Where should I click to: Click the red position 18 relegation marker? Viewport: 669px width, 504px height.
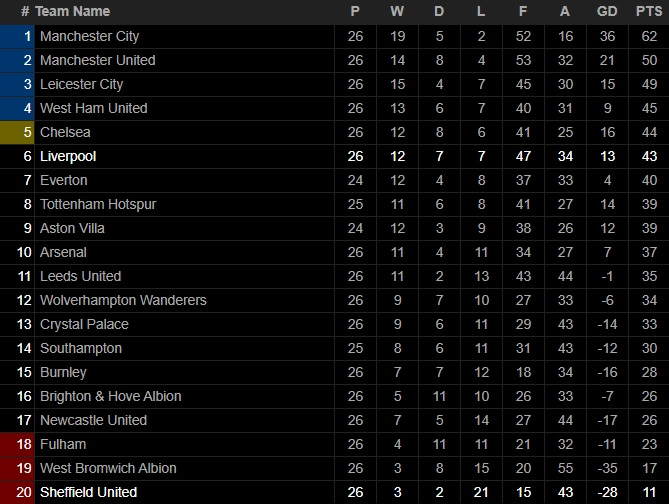click(17, 444)
